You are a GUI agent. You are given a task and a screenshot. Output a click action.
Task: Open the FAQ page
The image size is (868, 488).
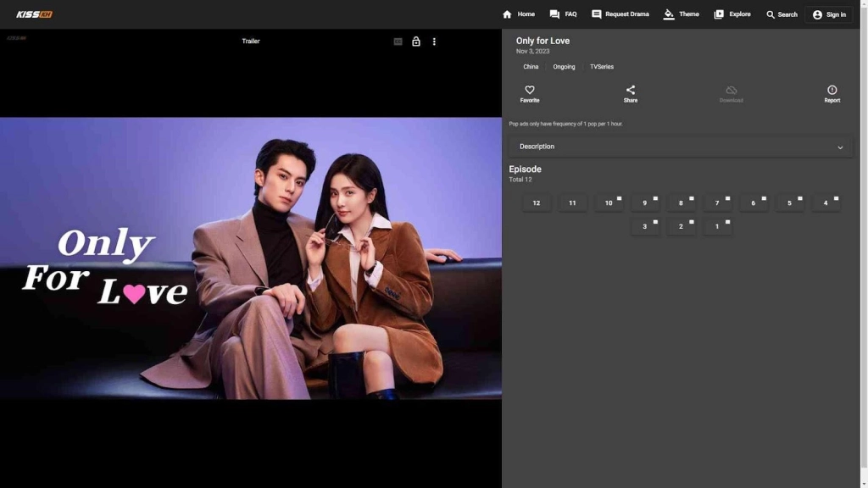click(563, 14)
